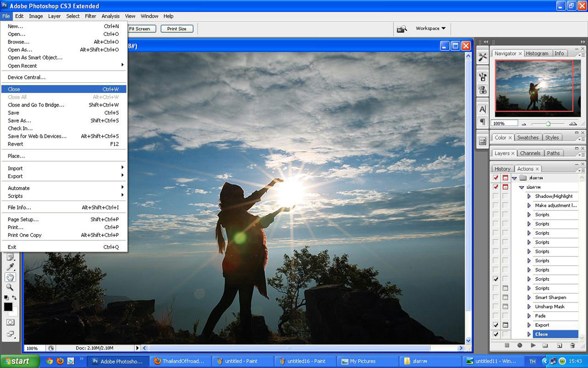Uncheck the Close action step
This screenshot has height=368, width=588.
point(496,334)
